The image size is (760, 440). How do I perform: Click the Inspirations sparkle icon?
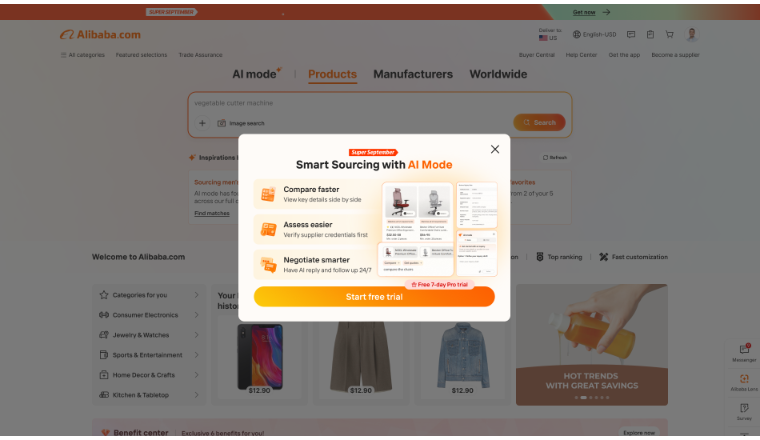(192, 157)
